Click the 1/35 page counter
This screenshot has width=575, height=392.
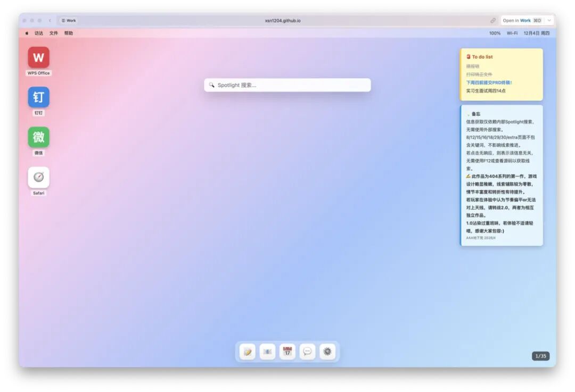pyautogui.click(x=540, y=356)
